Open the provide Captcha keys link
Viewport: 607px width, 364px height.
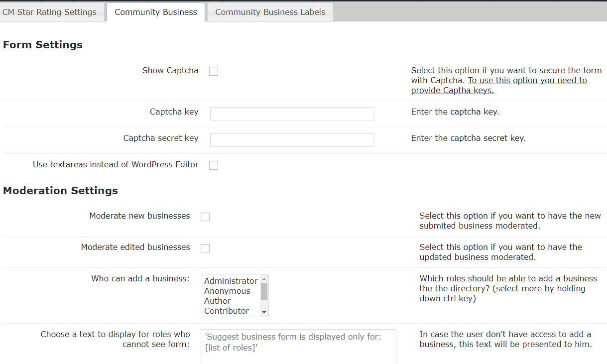click(x=527, y=81)
